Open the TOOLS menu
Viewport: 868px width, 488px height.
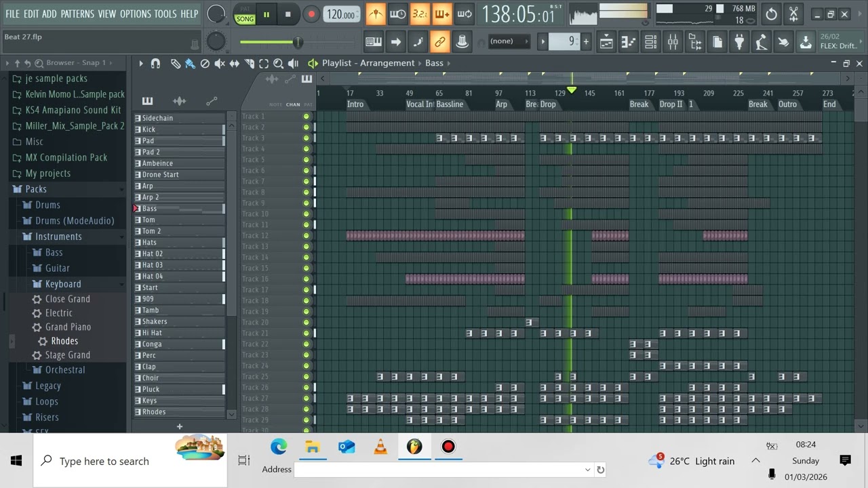coord(165,14)
